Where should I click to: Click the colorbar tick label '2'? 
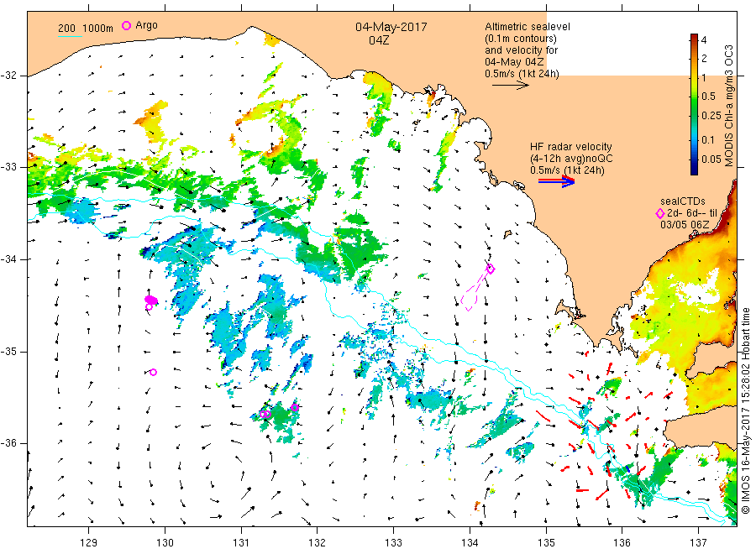[704, 59]
